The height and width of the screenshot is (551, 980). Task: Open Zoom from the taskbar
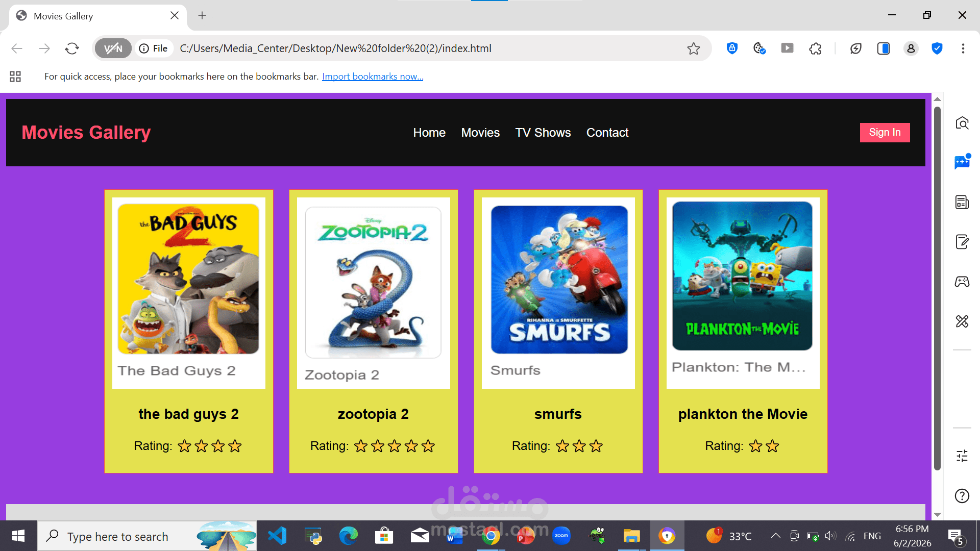[561, 536]
